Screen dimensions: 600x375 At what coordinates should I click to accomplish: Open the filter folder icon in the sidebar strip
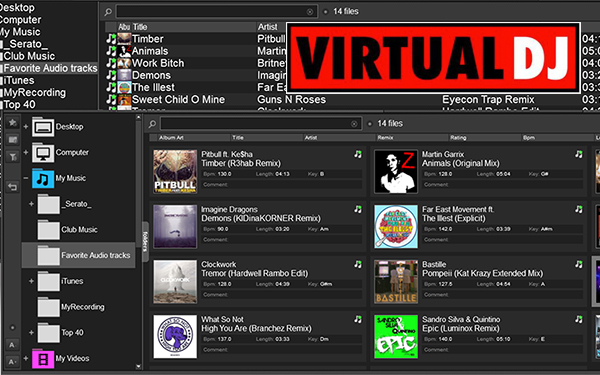pyautogui.click(x=13, y=157)
